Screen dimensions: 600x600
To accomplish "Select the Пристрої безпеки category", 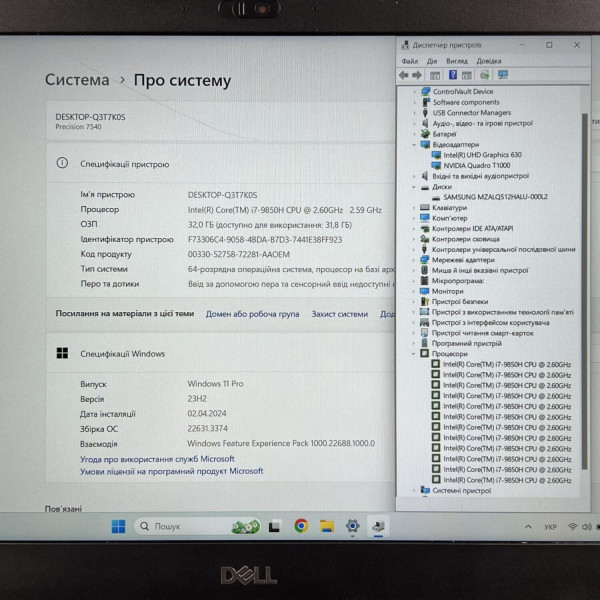I will click(x=460, y=302).
